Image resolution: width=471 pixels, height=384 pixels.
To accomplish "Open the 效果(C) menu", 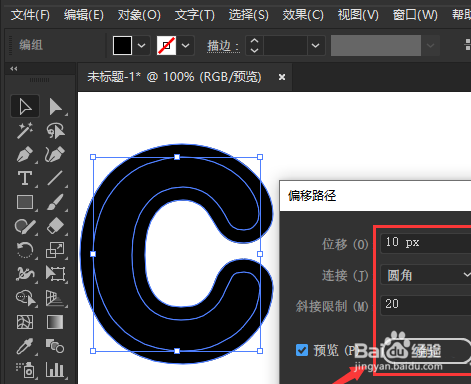I will [303, 15].
